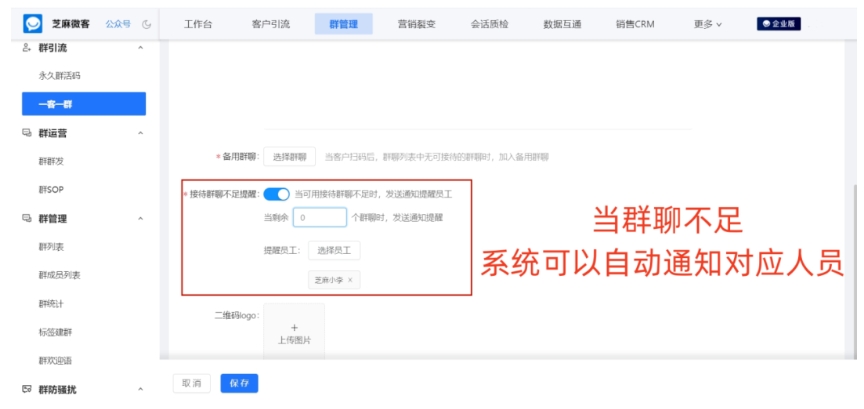Switch to the 客户引流 tab
This screenshot has width=864, height=409.
(271, 24)
